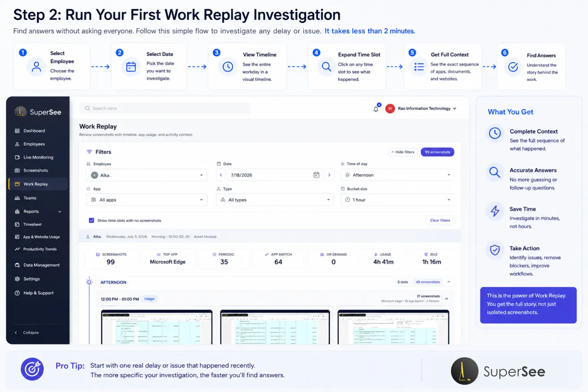
Task: Click the Live Monitoring icon
Action: click(17, 157)
